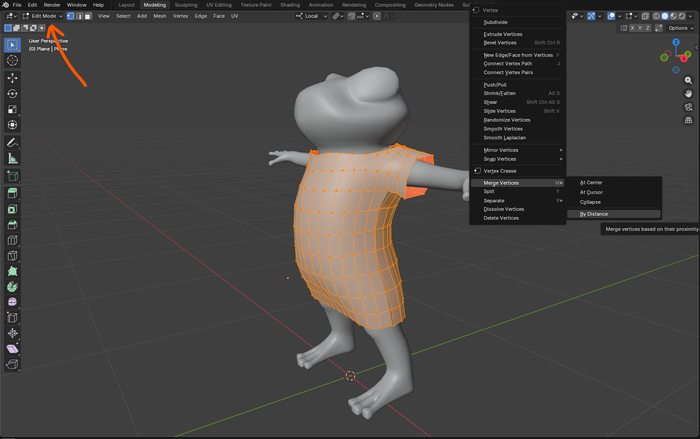Activate the Move tool
700x439 pixels.
tap(12, 78)
